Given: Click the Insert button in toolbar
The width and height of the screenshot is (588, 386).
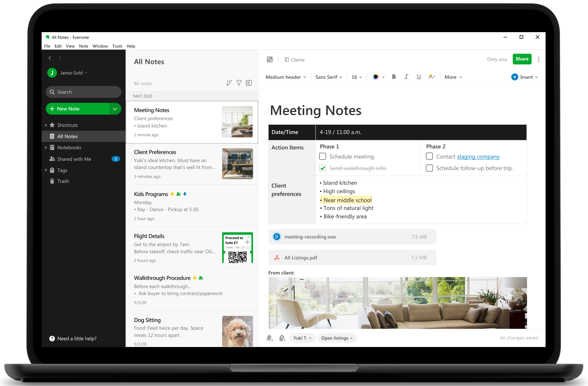Looking at the screenshot, I should click(525, 77).
